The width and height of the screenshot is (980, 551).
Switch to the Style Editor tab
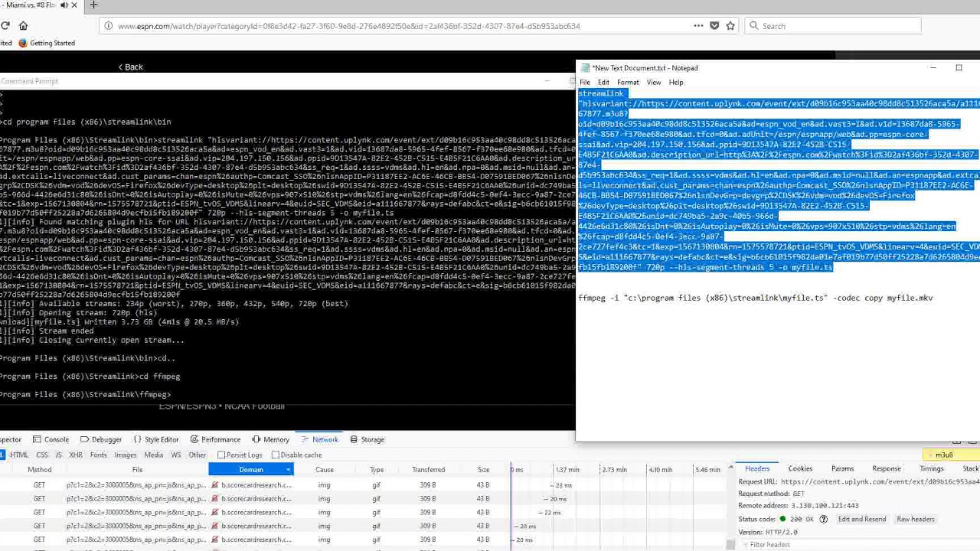pyautogui.click(x=155, y=439)
